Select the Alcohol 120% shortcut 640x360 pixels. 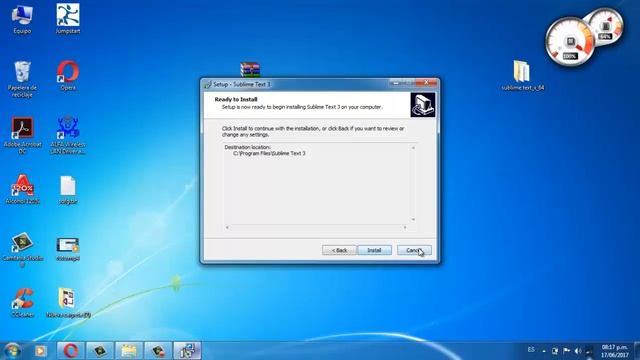(x=22, y=189)
